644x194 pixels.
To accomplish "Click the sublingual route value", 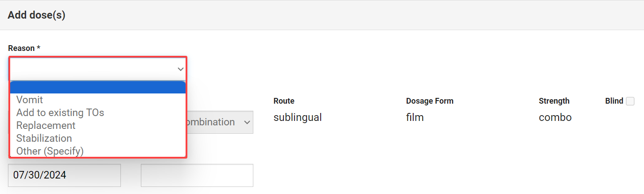I will tap(297, 117).
